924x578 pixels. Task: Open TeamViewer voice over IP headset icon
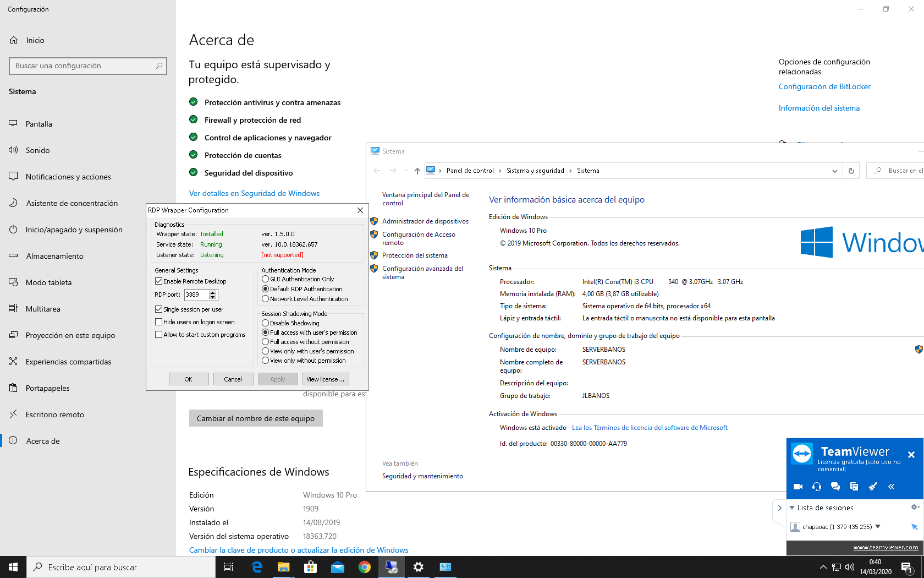[817, 487]
